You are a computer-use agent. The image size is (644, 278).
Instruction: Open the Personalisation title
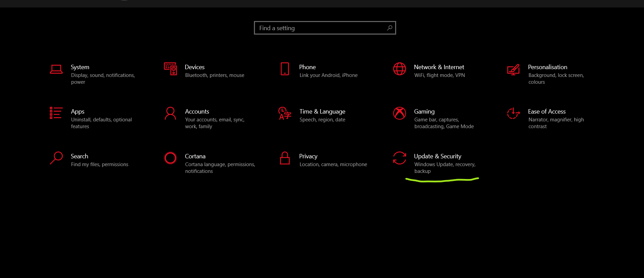point(548,67)
